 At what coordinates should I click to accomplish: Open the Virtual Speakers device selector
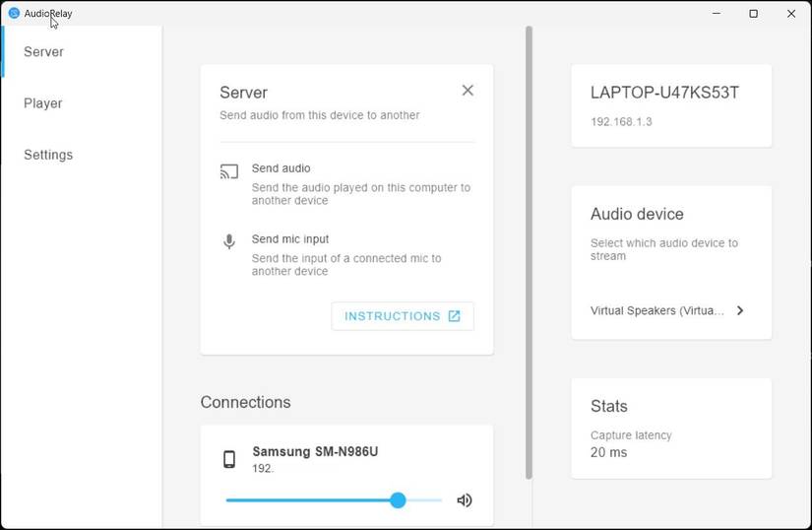pos(657,310)
